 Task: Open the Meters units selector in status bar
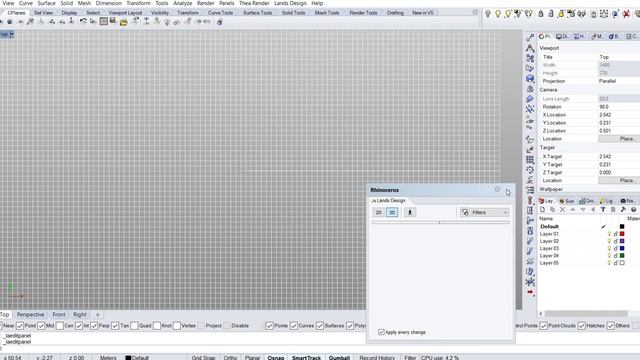coord(108,358)
